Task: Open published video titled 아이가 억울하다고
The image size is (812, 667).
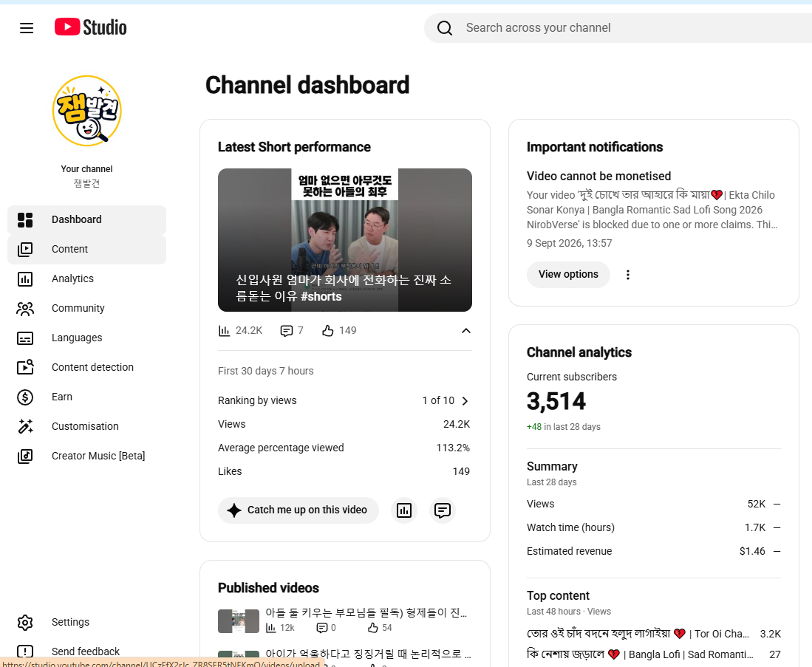Action: click(x=368, y=654)
